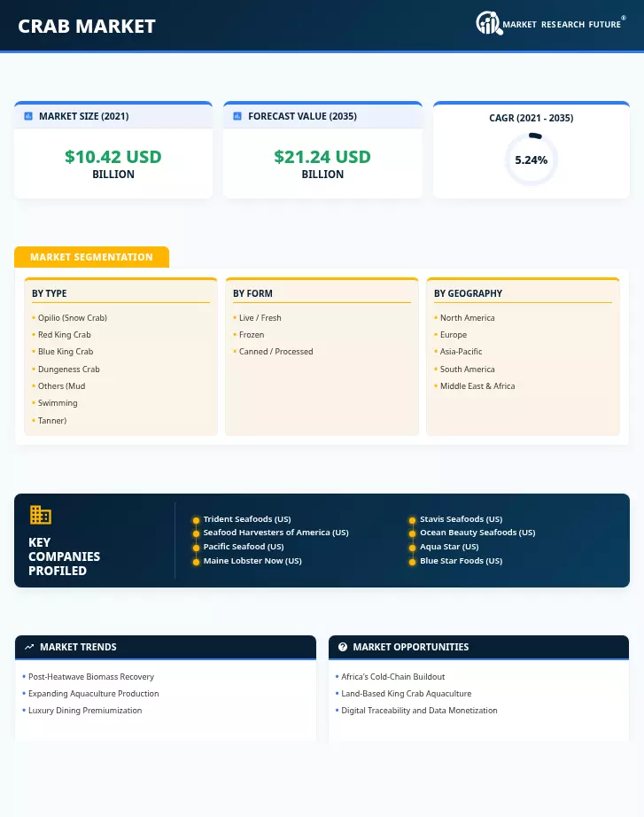Click the Market Research Future logo icon

click(x=489, y=23)
